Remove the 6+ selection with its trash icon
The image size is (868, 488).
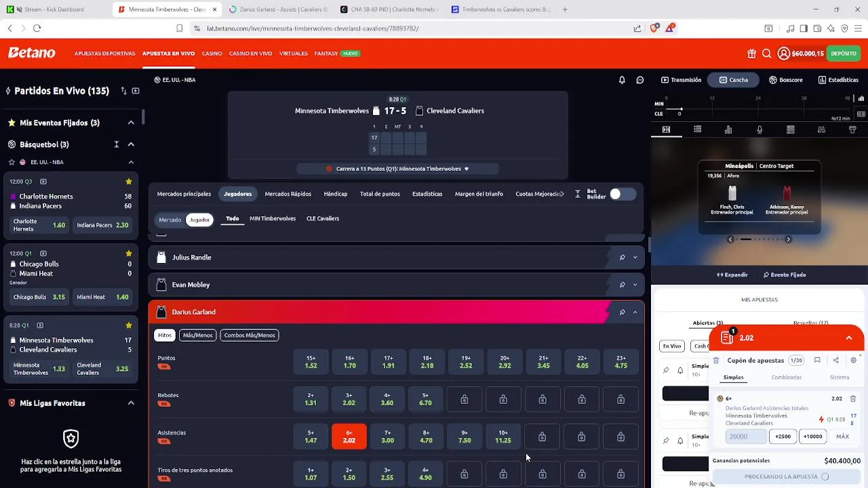pos(853,399)
